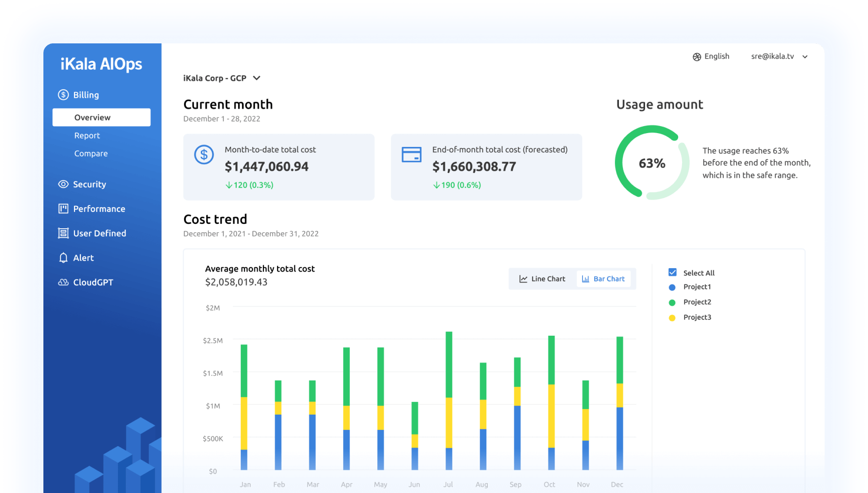
Task: Click the language globe icon
Action: [697, 57]
